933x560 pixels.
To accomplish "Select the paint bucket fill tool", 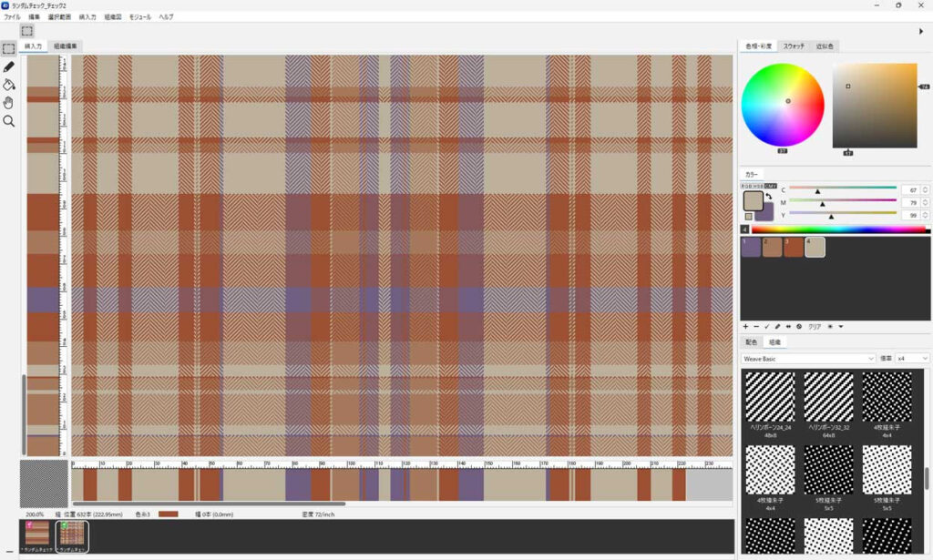I will tap(8, 84).
